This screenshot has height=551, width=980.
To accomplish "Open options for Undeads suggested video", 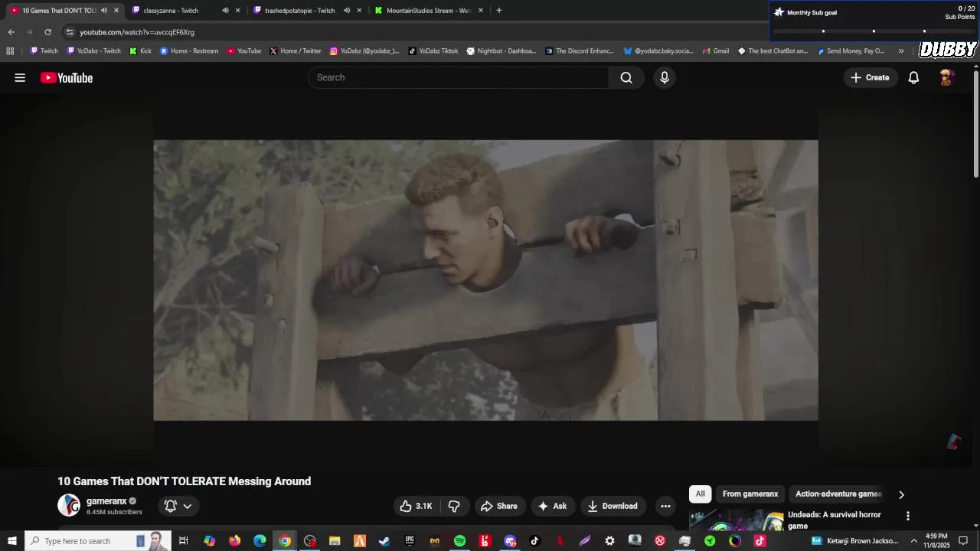I will click(908, 517).
